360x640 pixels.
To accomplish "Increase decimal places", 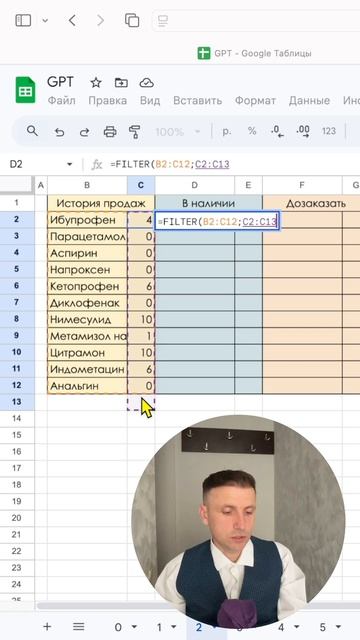I will (x=303, y=131).
